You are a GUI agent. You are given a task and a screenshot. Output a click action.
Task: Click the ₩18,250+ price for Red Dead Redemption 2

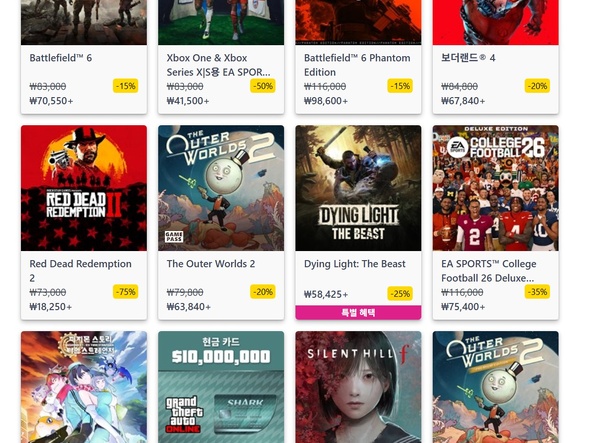click(x=50, y=307)
